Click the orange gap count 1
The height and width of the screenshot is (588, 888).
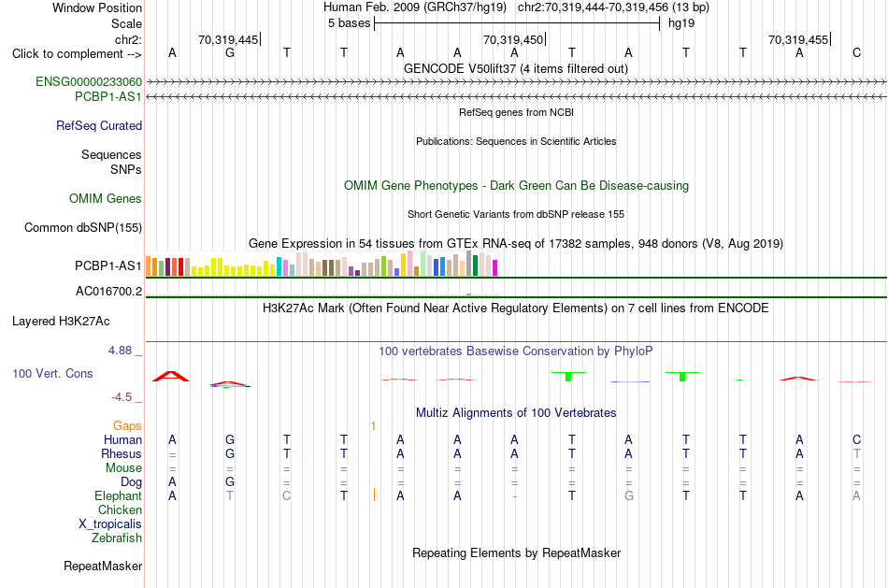click(373, 426)
